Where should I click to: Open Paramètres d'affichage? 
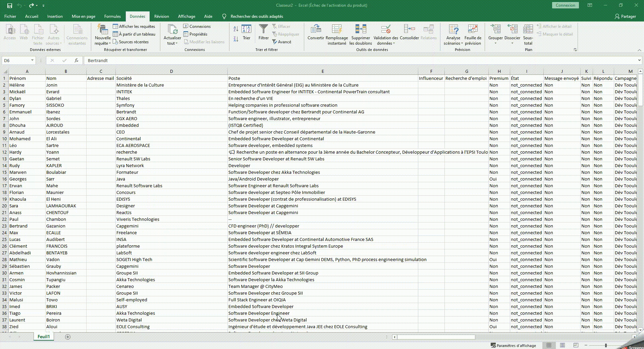click(x=513, y=345)
